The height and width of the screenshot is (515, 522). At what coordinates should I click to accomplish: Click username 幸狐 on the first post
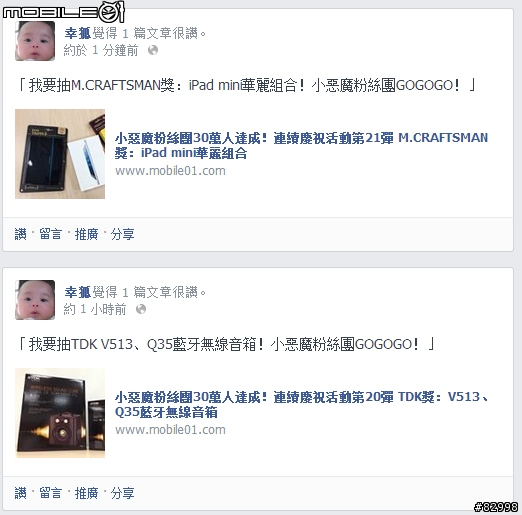(x=77, y=33)
